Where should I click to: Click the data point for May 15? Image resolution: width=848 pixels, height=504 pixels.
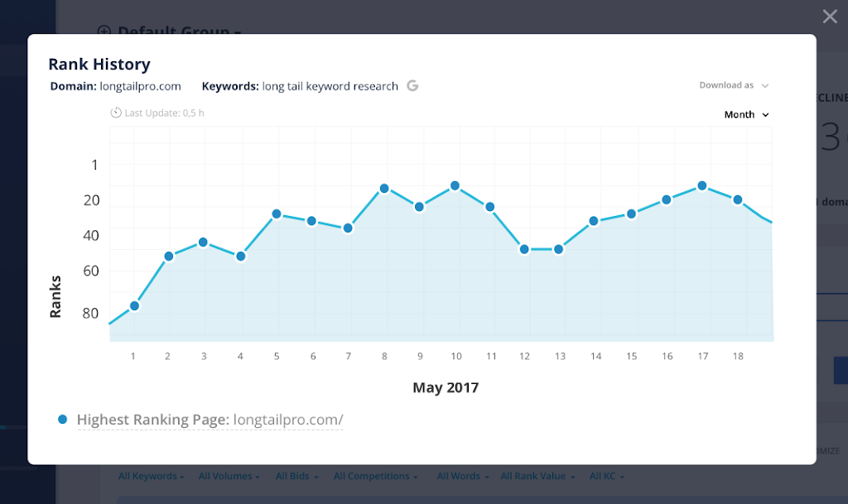tap(631, 214)
